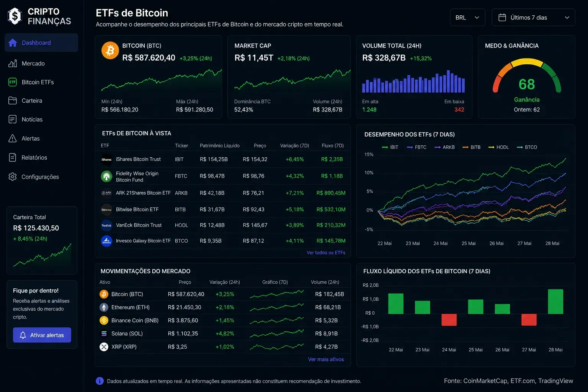
Task: Click the Binance Coin (BNB) icon
Action: 104,320
